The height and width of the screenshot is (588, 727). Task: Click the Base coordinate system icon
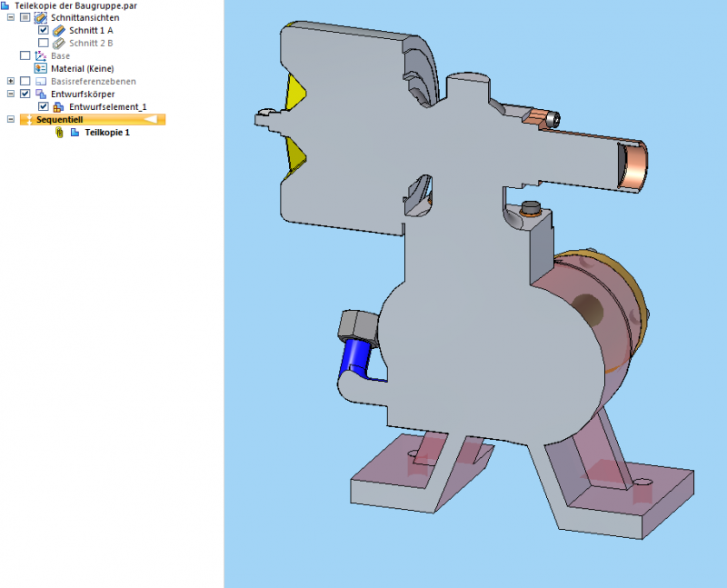click(x=41, y=55)
